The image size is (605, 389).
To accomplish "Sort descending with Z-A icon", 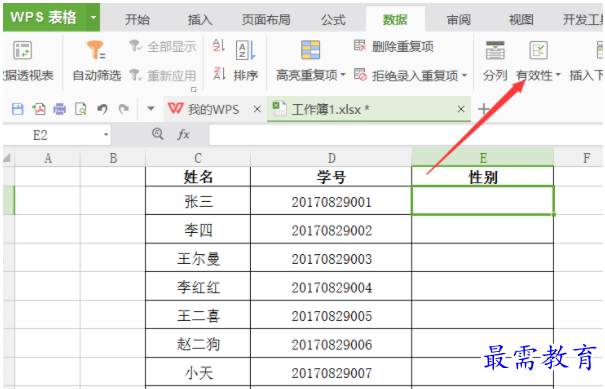I will click(218, 73).
